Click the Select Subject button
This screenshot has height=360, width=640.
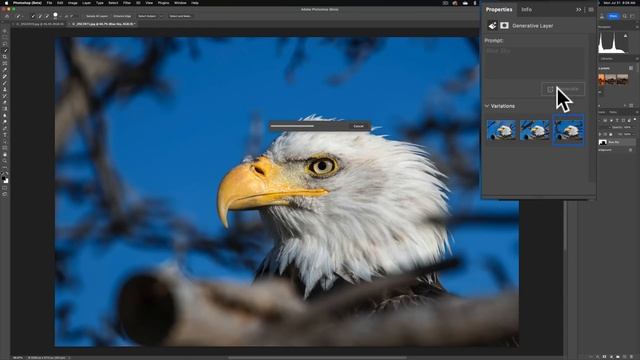tap(147, 16)
